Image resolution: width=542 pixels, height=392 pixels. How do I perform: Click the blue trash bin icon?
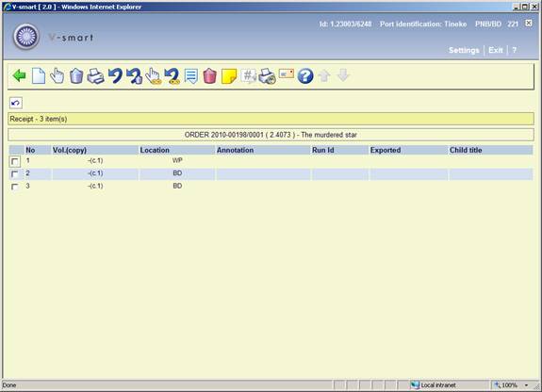coord(76,75)
